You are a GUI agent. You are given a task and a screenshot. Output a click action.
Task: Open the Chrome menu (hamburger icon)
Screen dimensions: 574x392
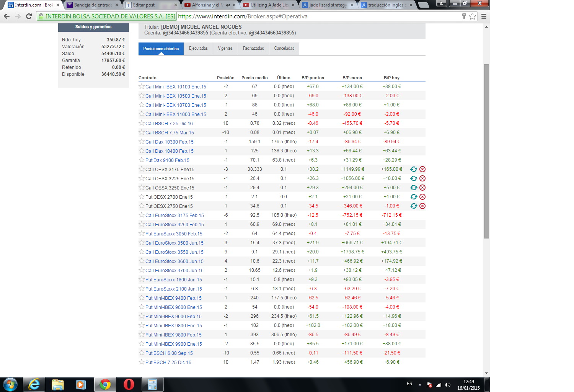click(484, 16)
